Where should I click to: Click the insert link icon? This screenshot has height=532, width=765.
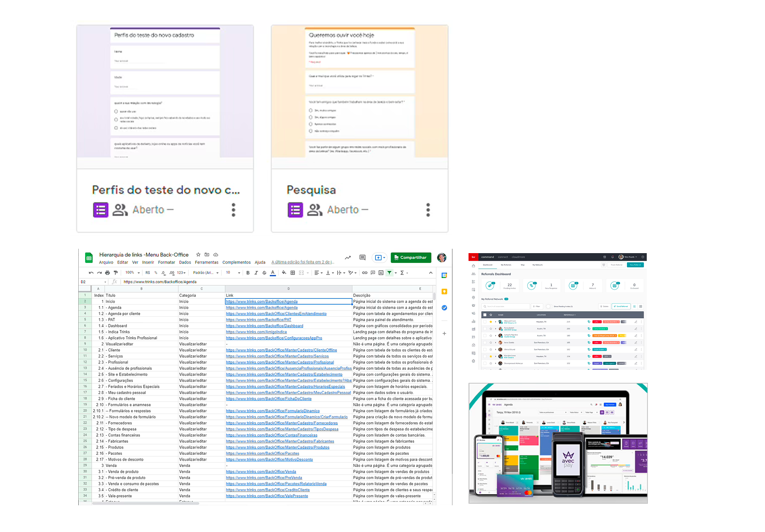click(x=365, y=273)
